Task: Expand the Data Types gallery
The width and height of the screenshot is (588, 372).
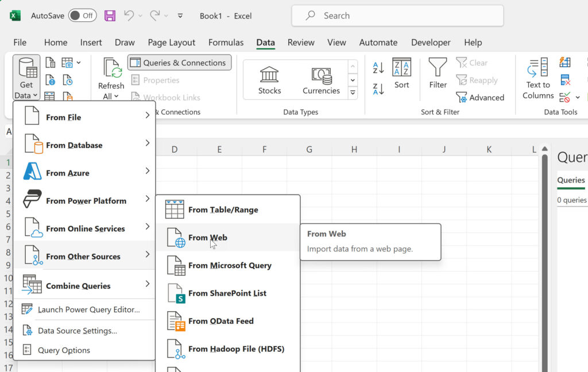Action: pos(353,92)
